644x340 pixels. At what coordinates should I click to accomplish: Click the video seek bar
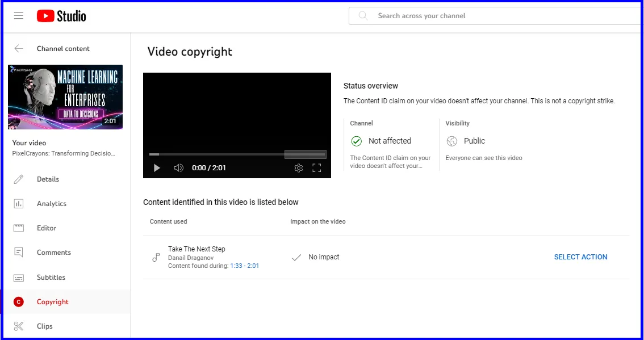237,154
